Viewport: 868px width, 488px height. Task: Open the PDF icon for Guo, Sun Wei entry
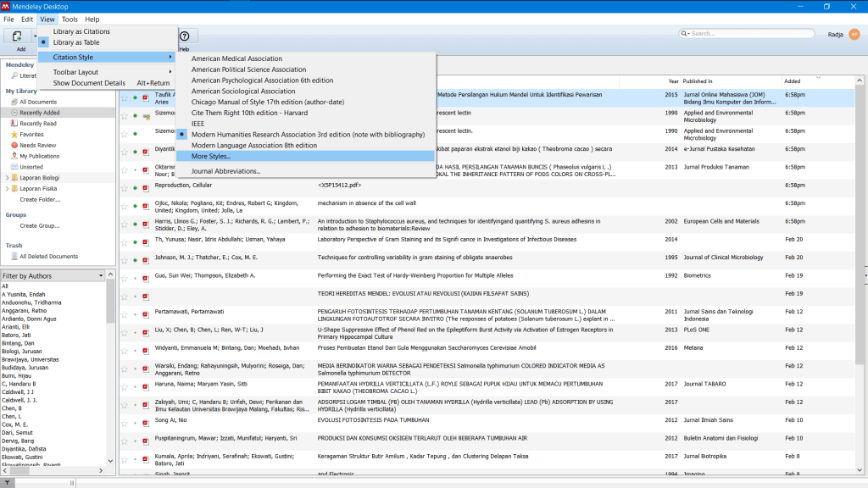[145, 276]
